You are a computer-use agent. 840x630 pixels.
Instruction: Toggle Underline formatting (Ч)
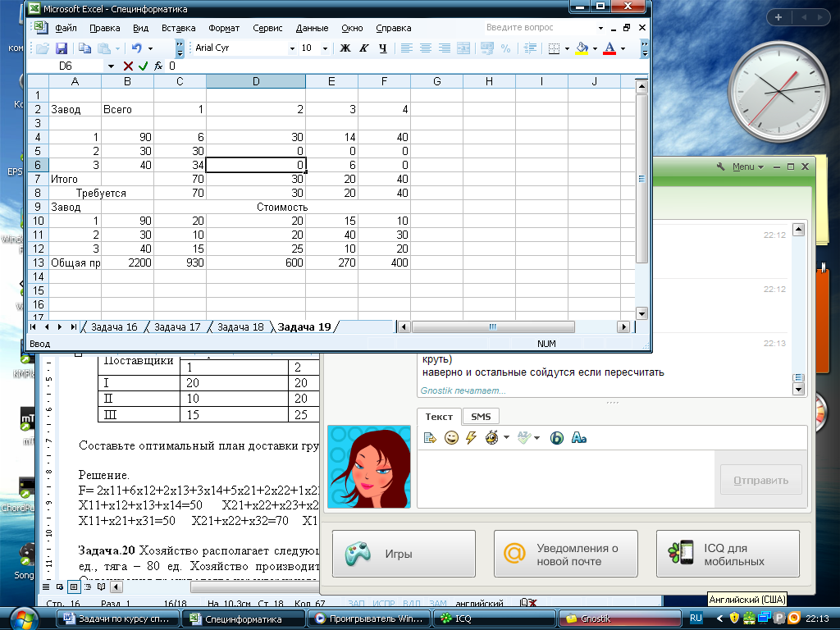(382, 48)
